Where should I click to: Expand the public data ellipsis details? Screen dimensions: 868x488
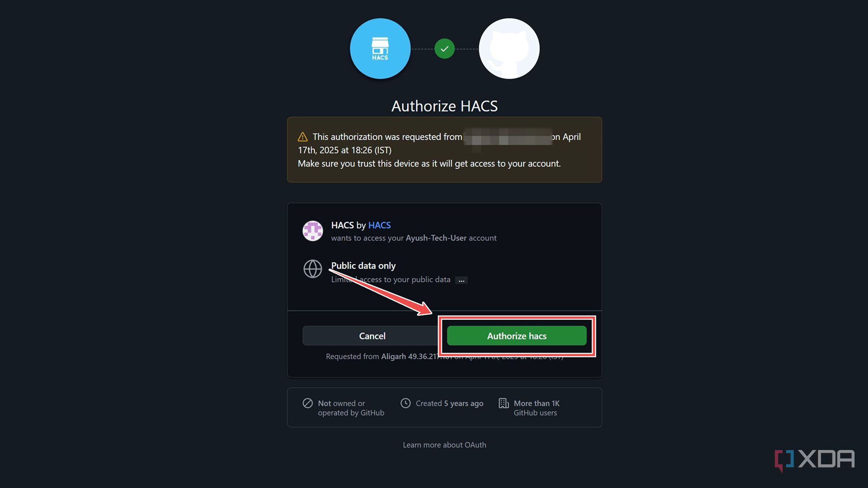[461, 280]
